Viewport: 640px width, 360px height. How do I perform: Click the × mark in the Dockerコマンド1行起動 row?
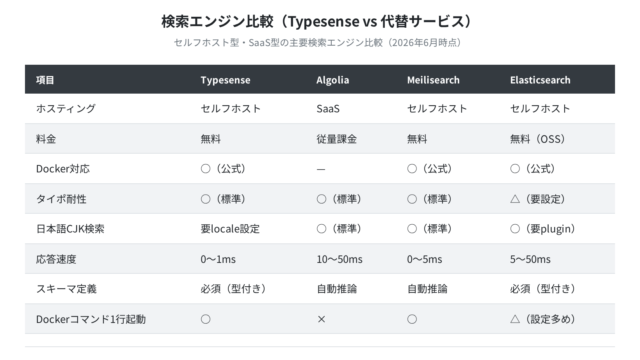321,319
